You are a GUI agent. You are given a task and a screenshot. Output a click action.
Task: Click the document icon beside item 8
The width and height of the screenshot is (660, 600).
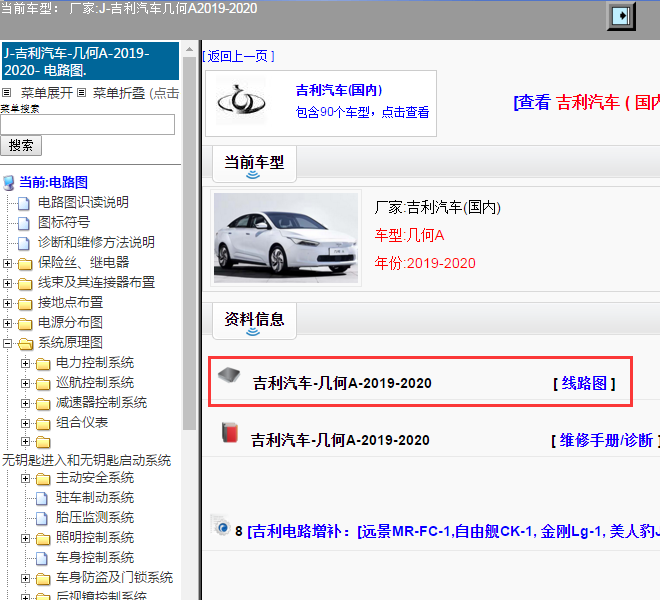tap(221, 525)
